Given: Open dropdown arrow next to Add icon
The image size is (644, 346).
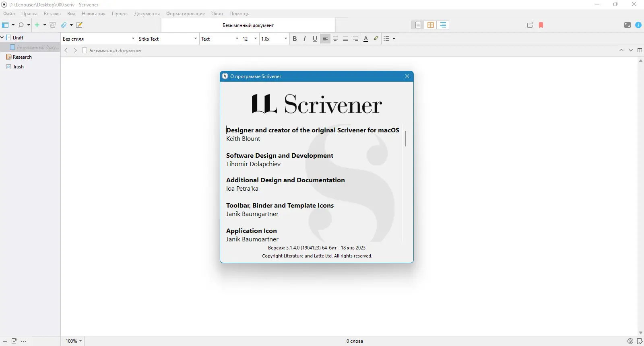Looking at the screenshot, I should pyautogui.click(x=45, y=25).
